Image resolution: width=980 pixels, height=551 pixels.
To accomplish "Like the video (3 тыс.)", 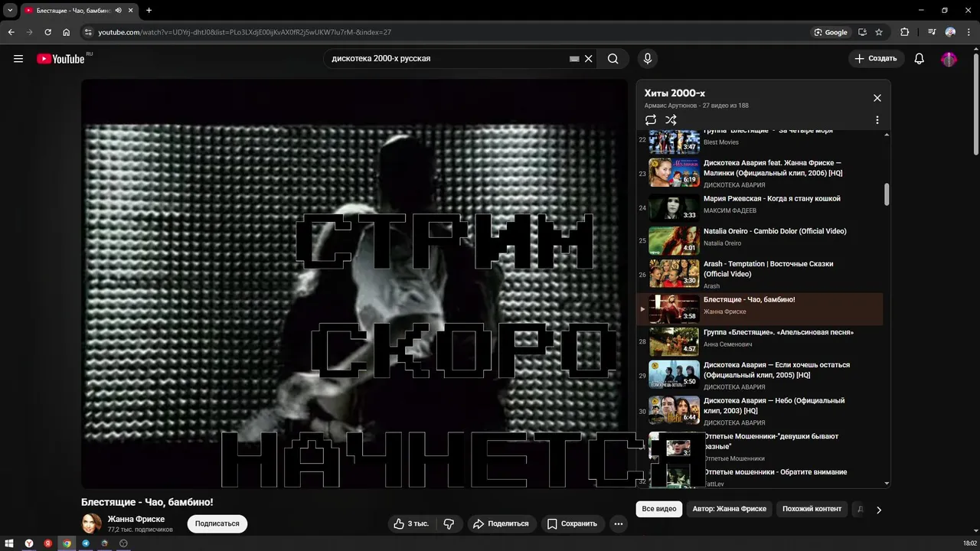I will click(411, 523).
